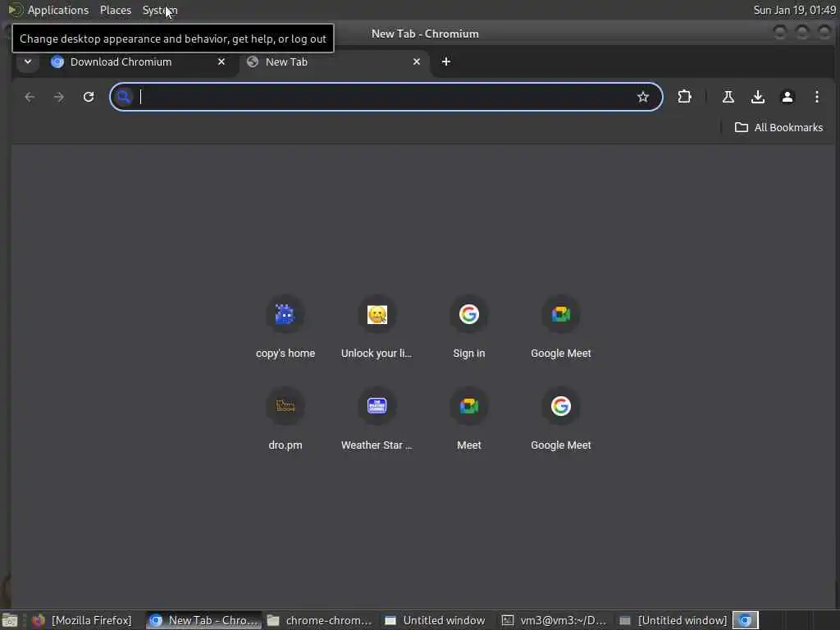This screenshot has height=630, width=840.
Task: Switch to vm3@vm3 terminal in taskbar
Action: tap(554, 620)
